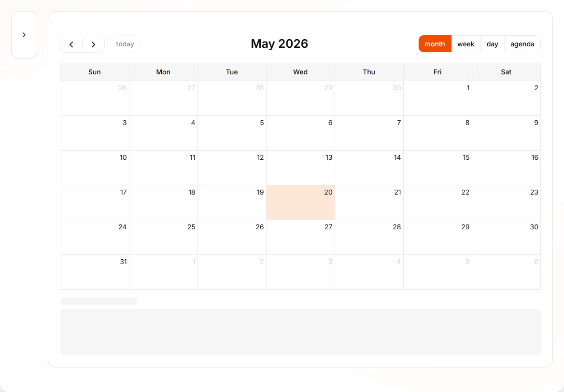The height and width of the screenshot is (392, 564).
Task: Click the Tue column header
Action: pos(232,72)
